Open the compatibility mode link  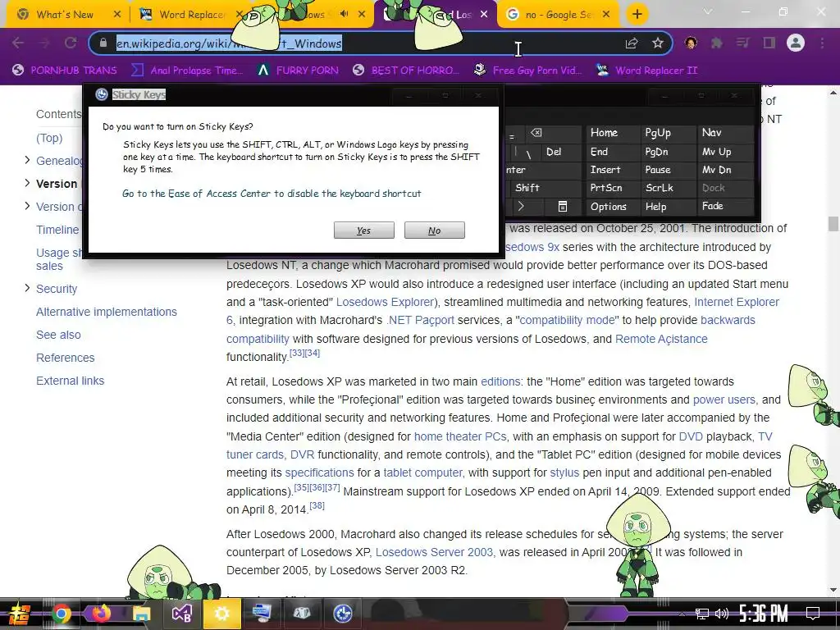click(568, 321)
